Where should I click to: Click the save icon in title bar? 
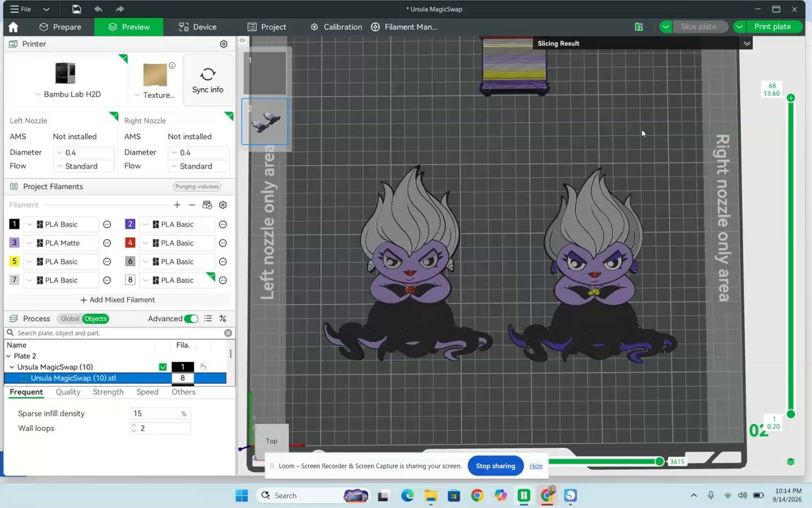pyautogui.click(x=76, y=8)
